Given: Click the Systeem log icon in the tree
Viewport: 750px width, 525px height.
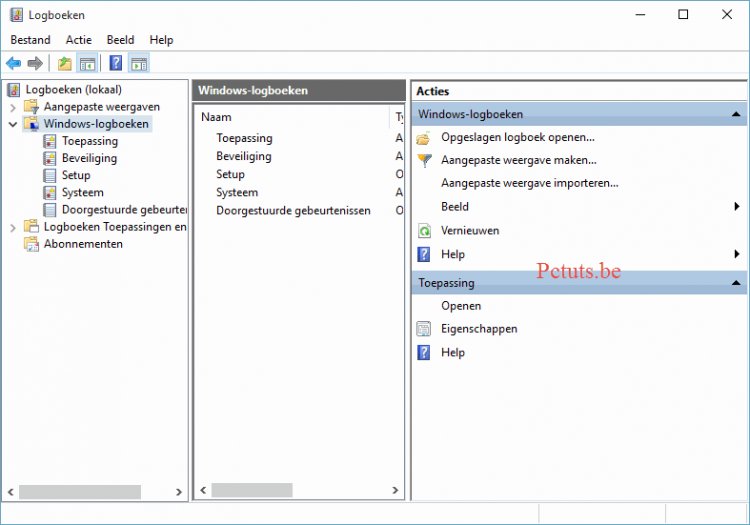Looking at the screenshot, I should coord(49,193).
